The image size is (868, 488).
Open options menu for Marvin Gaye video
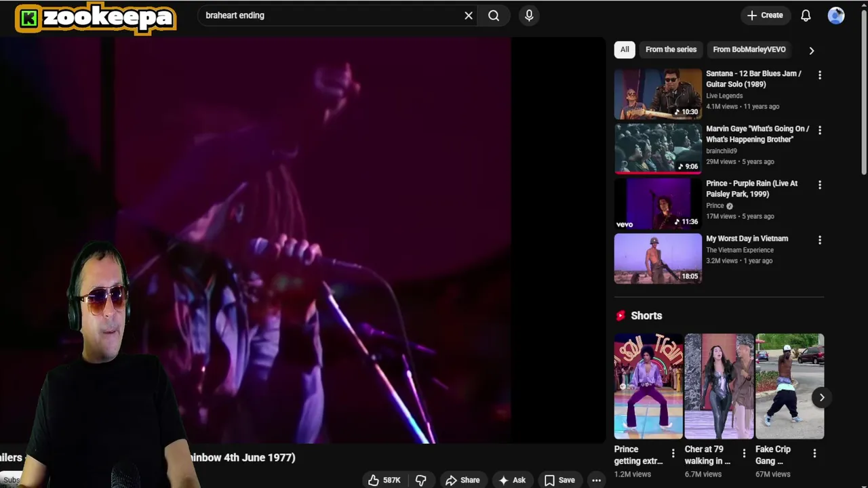820,130
